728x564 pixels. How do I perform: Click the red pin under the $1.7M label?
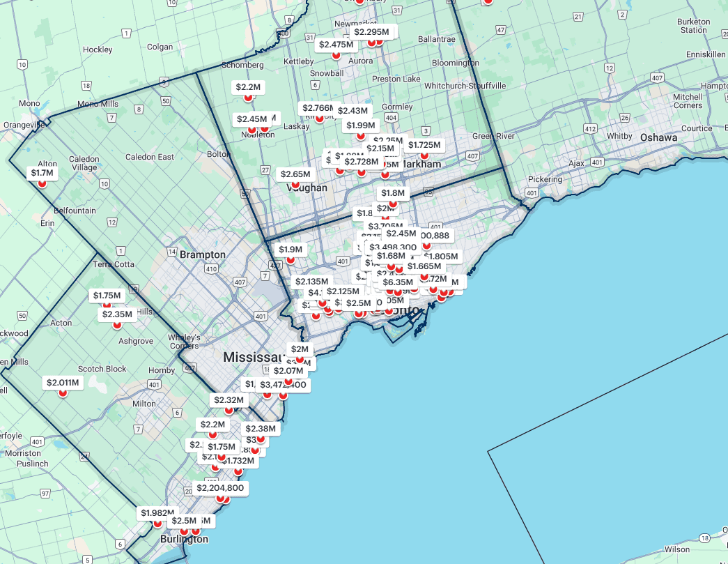42,184
